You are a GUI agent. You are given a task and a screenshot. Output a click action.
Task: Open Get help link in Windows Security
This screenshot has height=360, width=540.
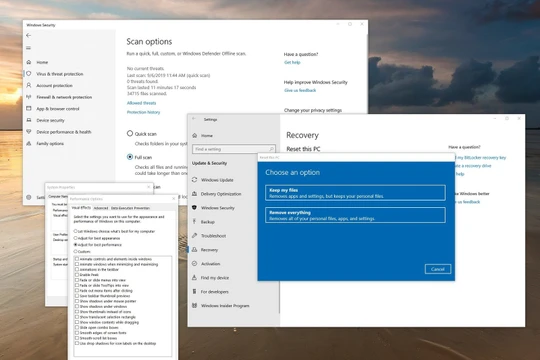pos(292,62)
